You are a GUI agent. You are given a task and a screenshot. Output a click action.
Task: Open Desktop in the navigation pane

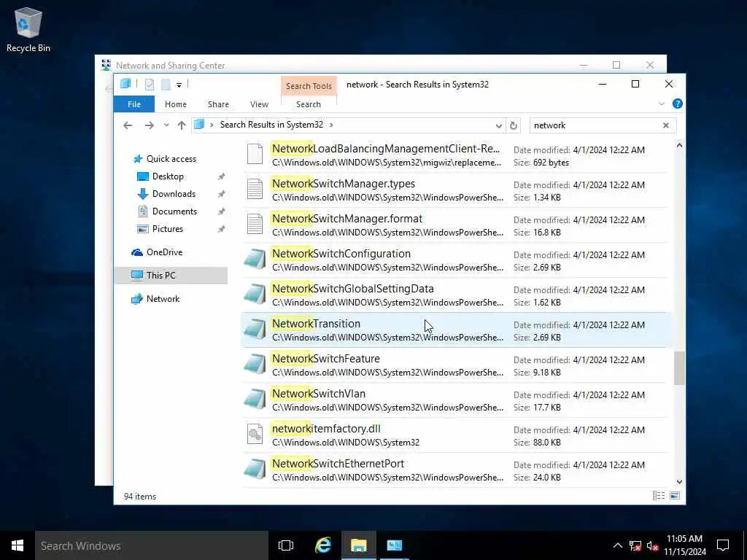[x=168, y=176]
